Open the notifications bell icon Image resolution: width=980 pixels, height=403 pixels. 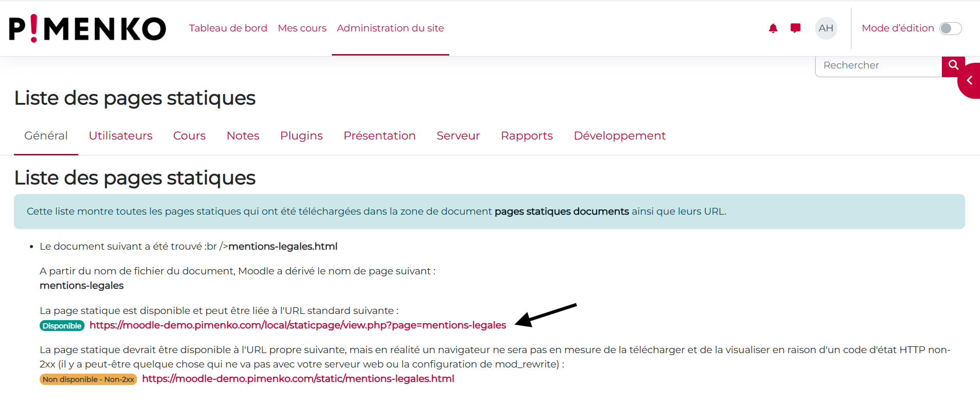pos(773,28)
